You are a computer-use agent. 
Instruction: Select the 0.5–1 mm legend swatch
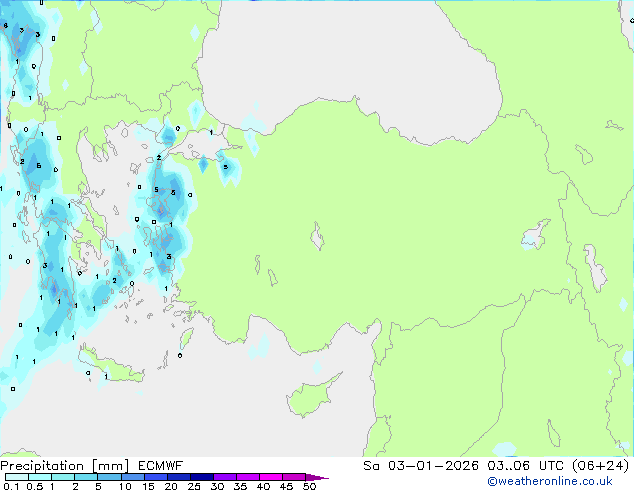pyautogui.click(x=40, y=477)
